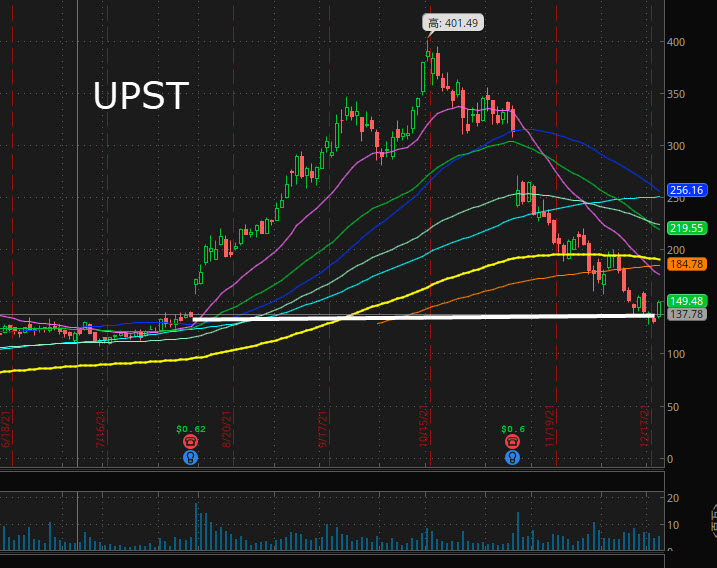717x568 pixels.
Task: Click the 12/17/21 date marker
Action: pos(645,426)
